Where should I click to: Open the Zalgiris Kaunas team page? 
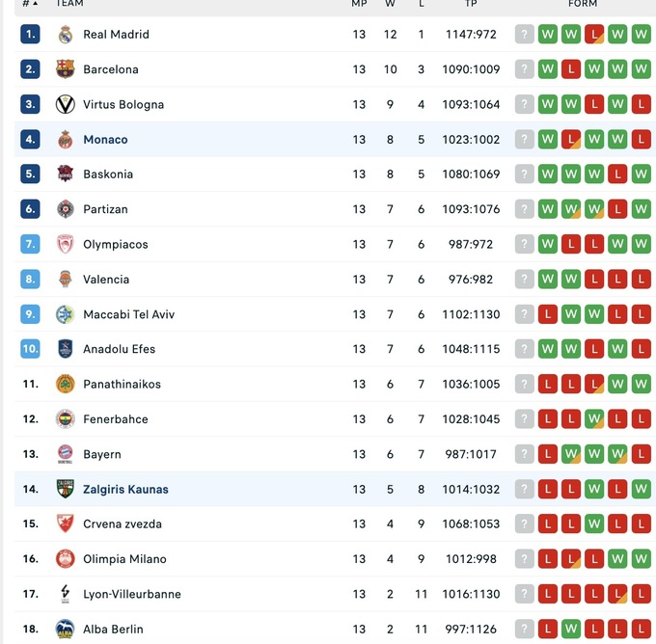pyautogui.click(x=125, y=490)
